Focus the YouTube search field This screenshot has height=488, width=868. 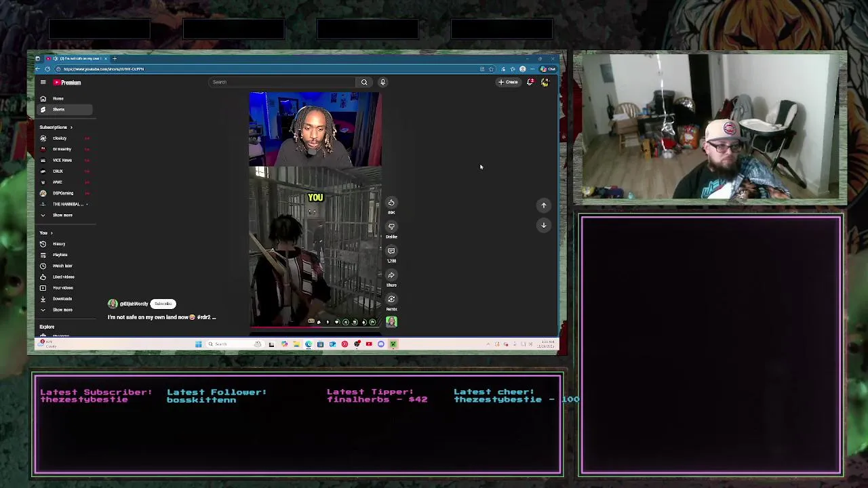click(282, 82)
